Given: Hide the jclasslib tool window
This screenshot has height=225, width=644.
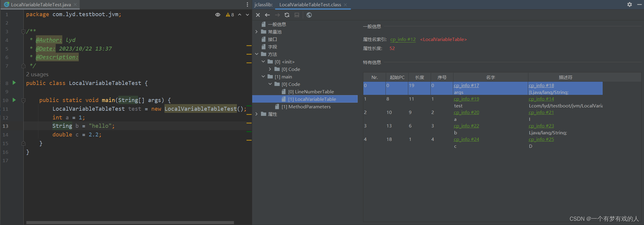Looking at the screenshot, I should point(639,4).
